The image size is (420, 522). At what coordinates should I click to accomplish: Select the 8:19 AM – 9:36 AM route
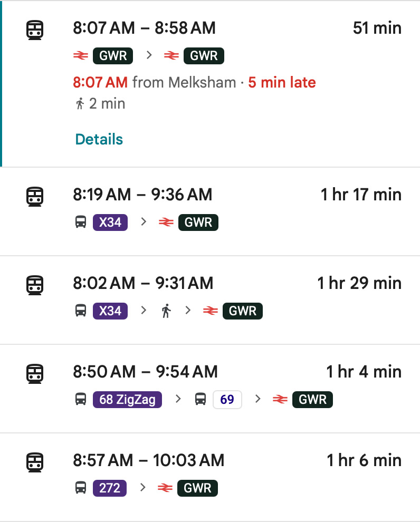point(142,195)
